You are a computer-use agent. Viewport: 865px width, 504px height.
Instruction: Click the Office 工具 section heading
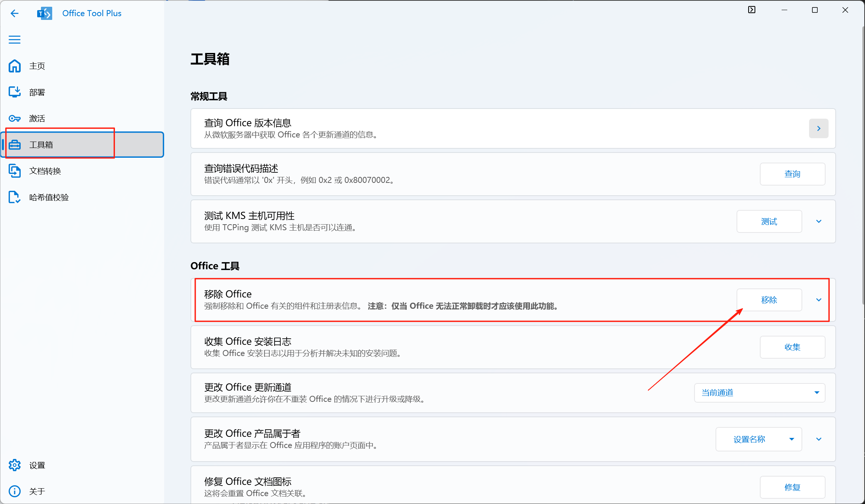click(x=215, y=266)
